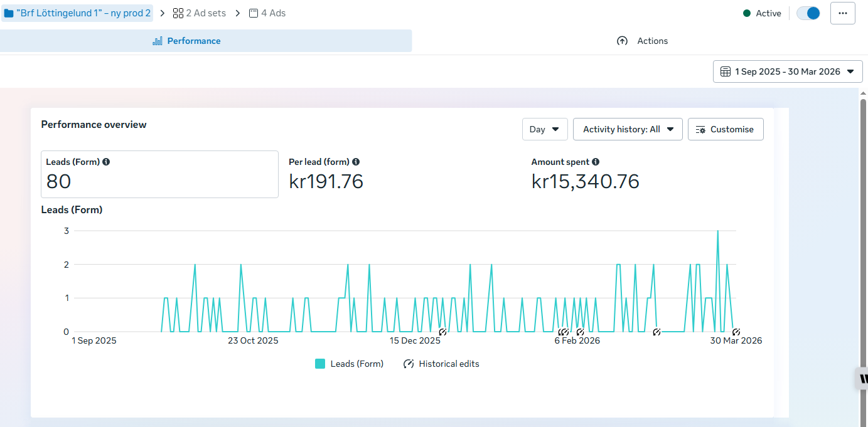This screenshot has height=427, width=868.
Task: Open the Day granularity dropdown
Action: [544, 129]
